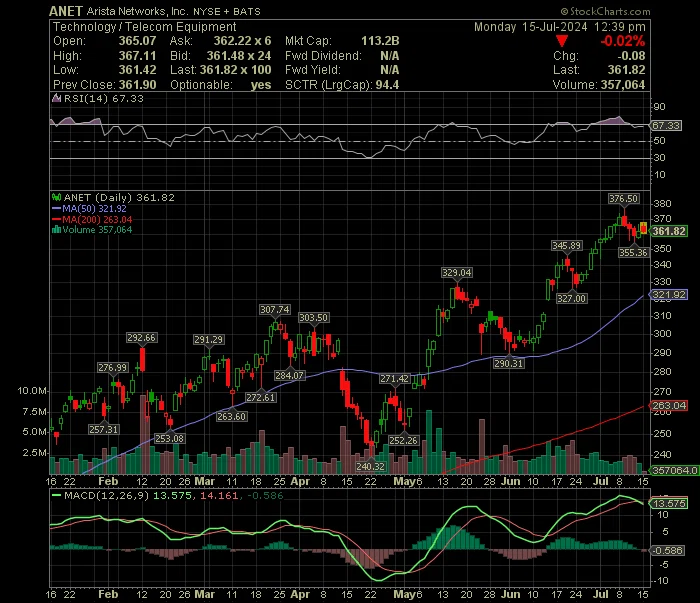Screen dimensions: 700x603
Task: Click the MA(50) blue line legend marker
Action: coord(56,208)
